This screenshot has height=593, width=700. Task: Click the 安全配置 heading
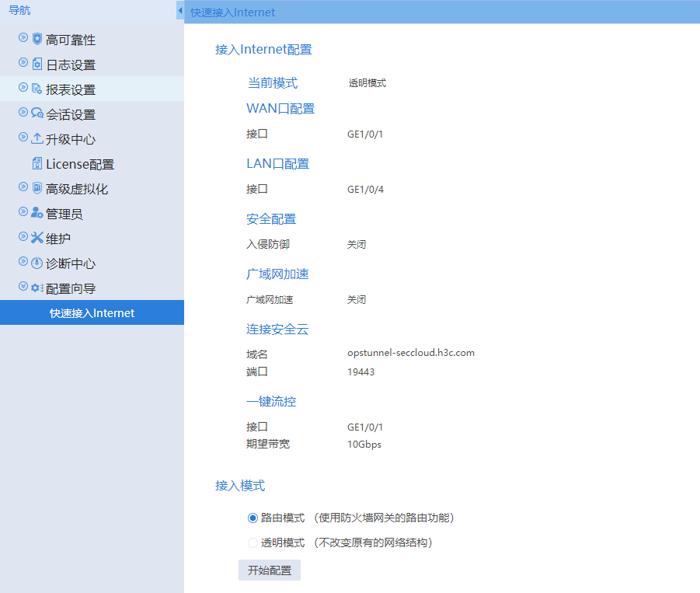[x=271, y=219]
